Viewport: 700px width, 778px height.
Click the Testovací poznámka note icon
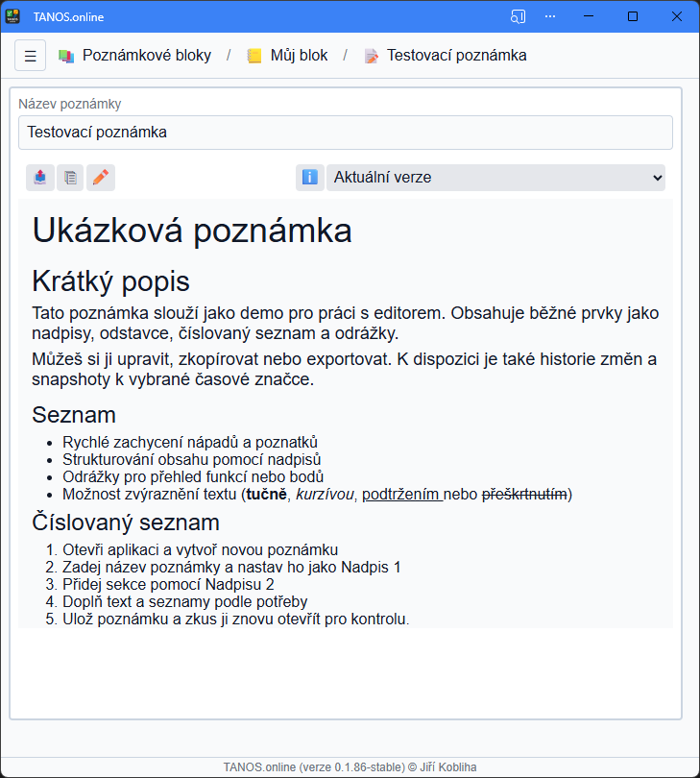(x=371, y=56)
